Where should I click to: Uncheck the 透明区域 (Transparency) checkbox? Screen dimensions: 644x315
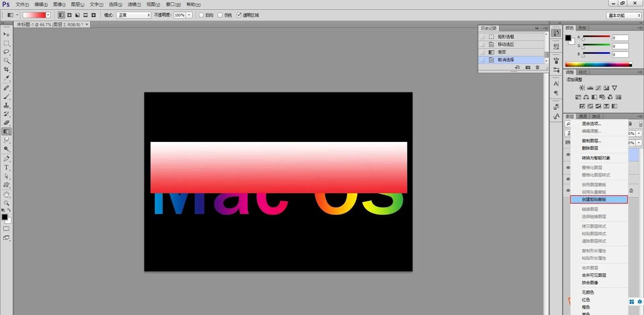[x=239, y=15]
